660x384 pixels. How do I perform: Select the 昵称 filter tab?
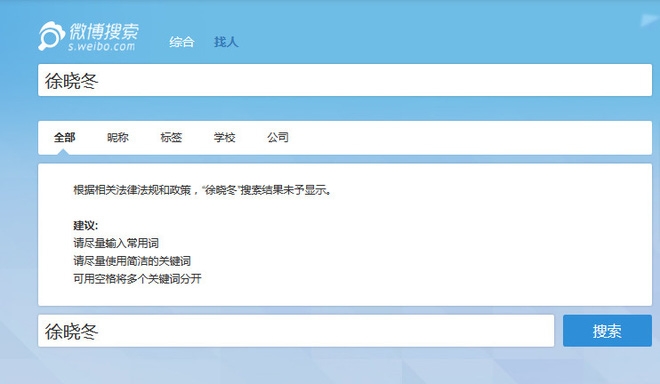[x=118, y=137]
